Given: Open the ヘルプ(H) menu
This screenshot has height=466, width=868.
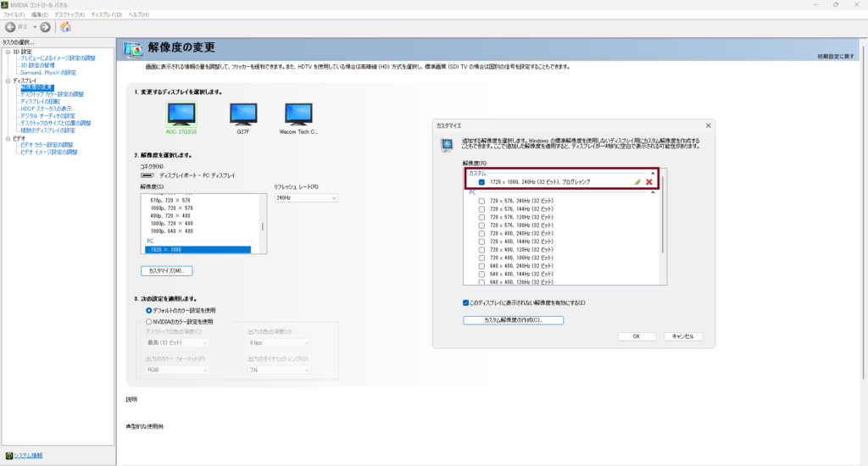Looking at the screenshot, I should tap(136, 14).
